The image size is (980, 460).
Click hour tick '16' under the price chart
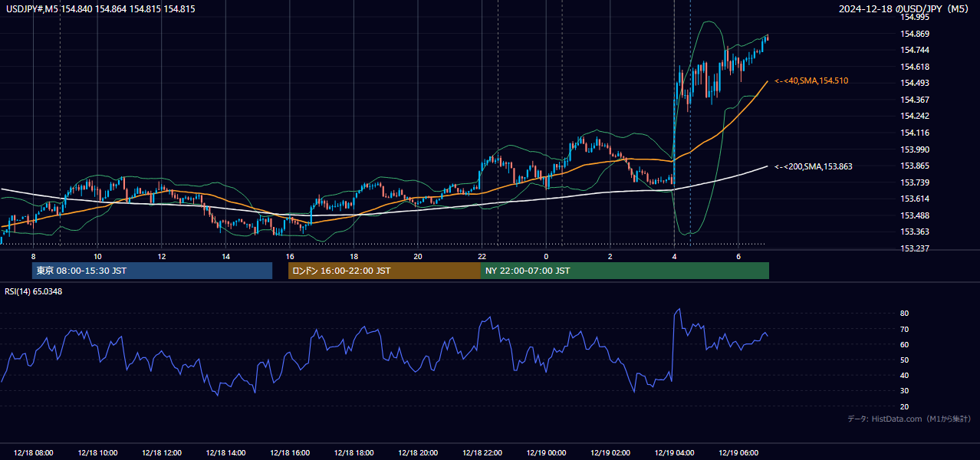click(290, 256)
